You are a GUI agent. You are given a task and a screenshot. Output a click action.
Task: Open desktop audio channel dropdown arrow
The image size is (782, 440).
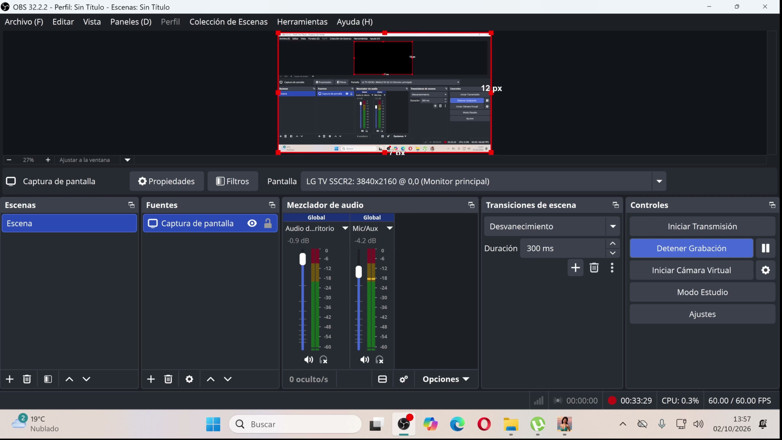coord(345,228)
